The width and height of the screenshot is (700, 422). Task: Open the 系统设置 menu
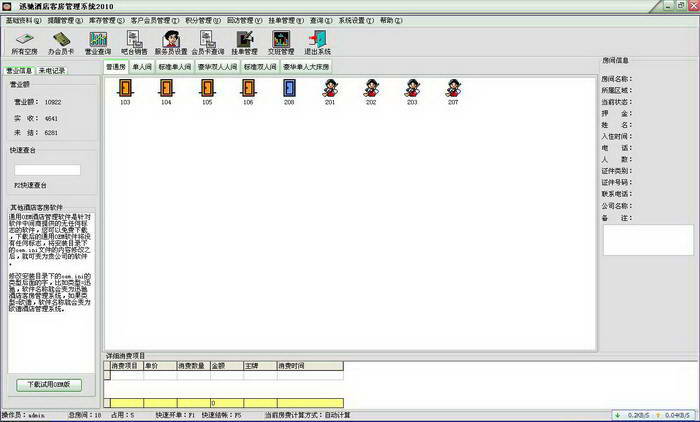click(x=356, y=21)
